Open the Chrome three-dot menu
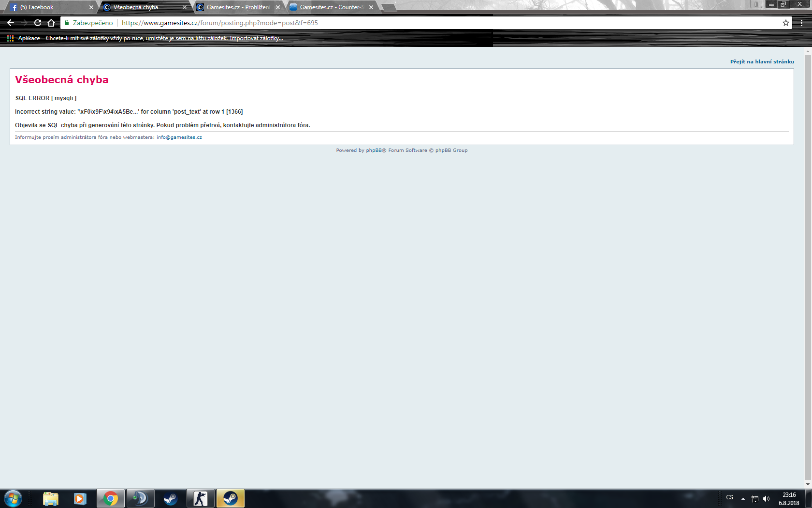The width and height of the screenshot is (812, 508). [x=801, y=23]
